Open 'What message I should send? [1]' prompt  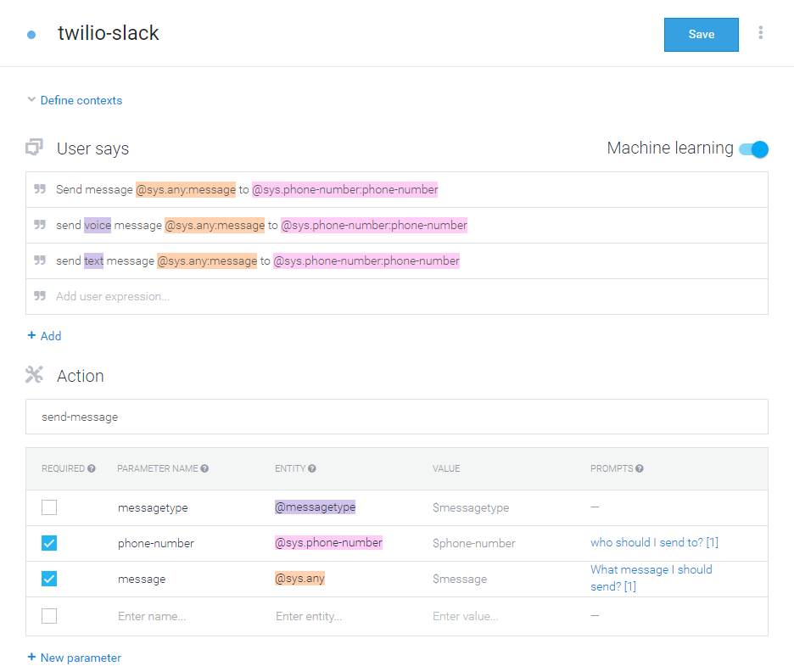pyautogui.click(x=651, y=578)
